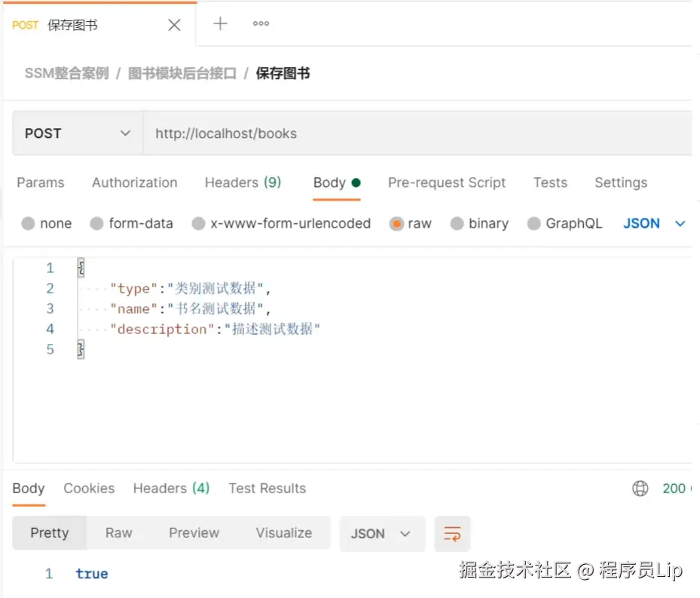
Task: Choose the Raw response view
Action: [x=119, y=532]
